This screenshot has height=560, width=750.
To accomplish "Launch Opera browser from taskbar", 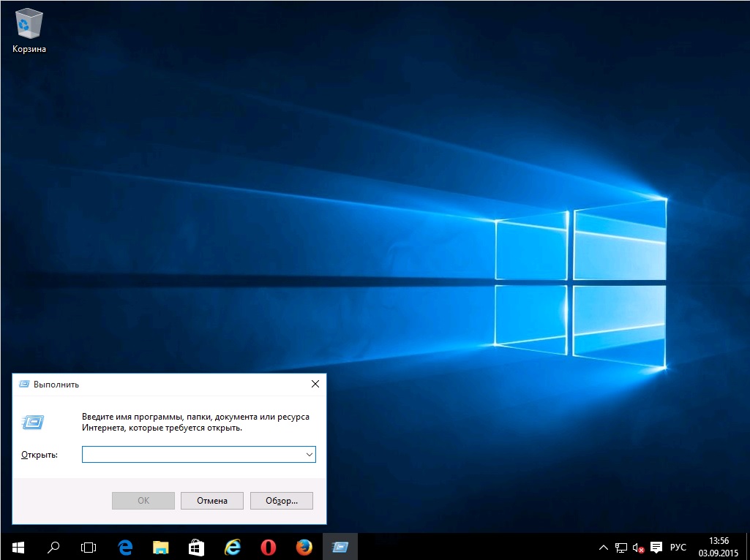I will point(268,547).
